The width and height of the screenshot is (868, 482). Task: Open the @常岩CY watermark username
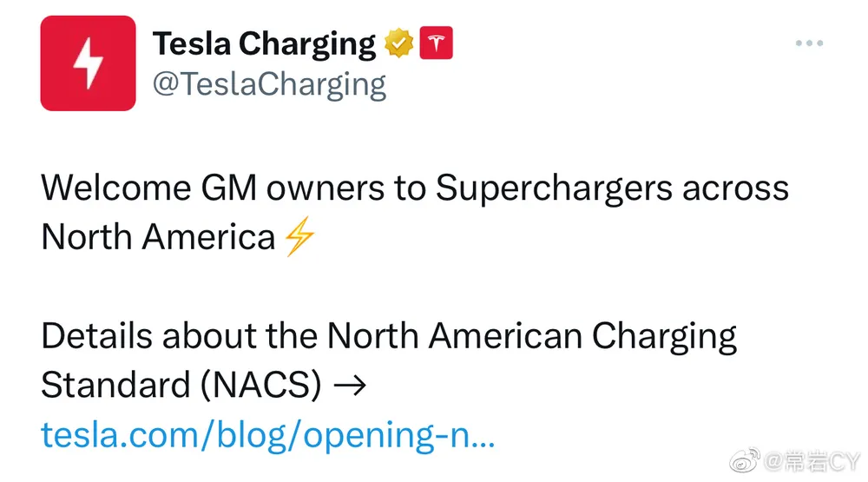812,461
